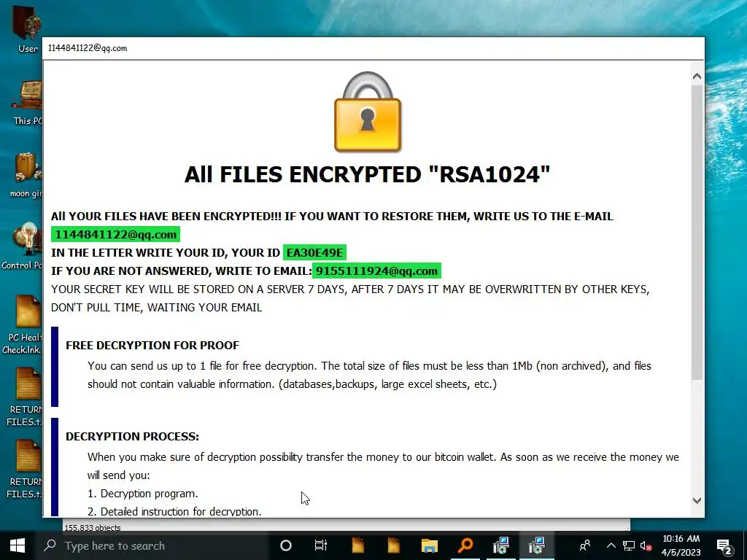Image resolution: width=747 pixels, height=560 pixels.
Task: Select the moon girl desktop icon
Action: (x=26, y=175)
